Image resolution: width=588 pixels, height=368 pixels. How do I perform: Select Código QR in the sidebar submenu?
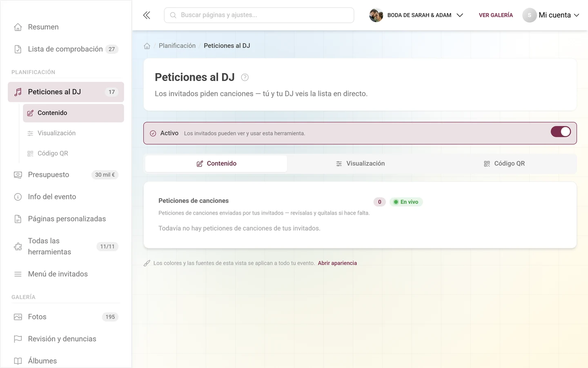(x=73, y=153)
